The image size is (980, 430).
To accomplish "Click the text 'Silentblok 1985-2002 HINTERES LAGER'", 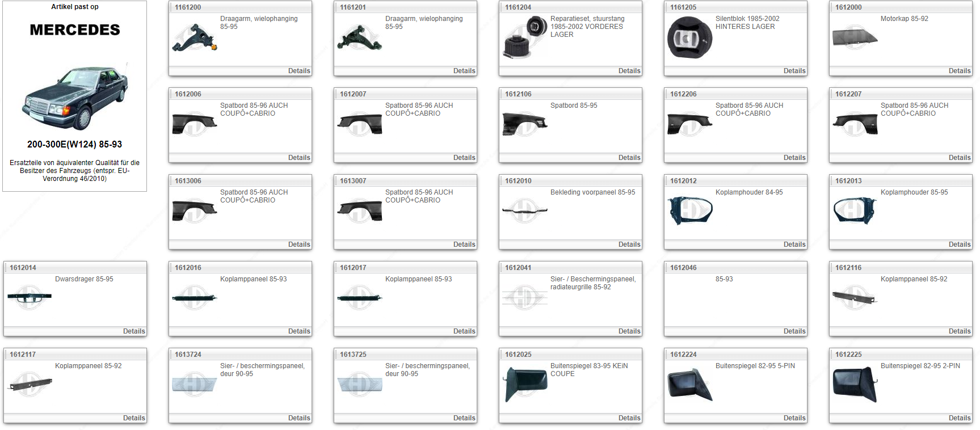I will [747, 23].
